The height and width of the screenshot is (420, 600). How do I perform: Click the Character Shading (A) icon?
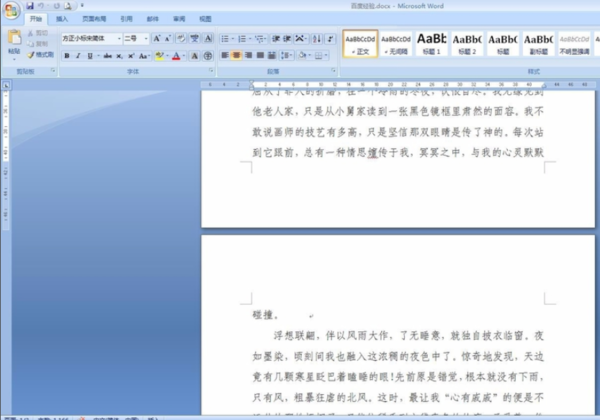pyautogui.click(x=194, y=56)
